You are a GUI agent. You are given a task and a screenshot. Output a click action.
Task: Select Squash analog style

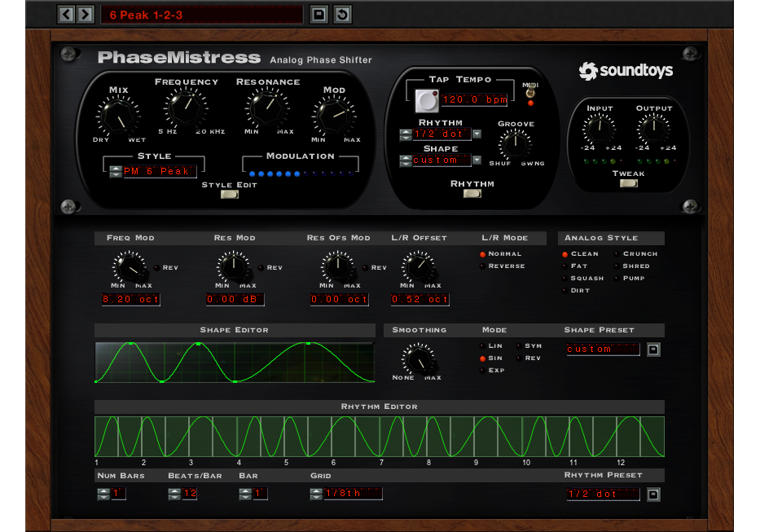pos(565,279)
